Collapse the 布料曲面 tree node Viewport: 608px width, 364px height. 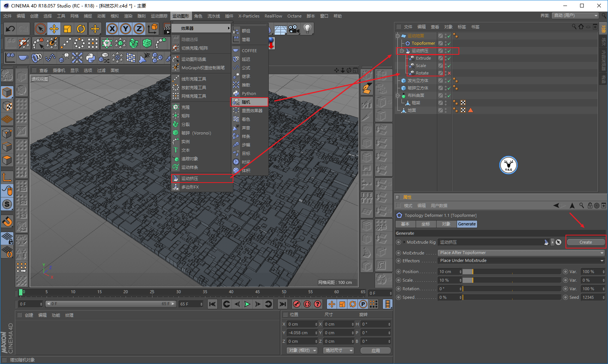[397, 95]
